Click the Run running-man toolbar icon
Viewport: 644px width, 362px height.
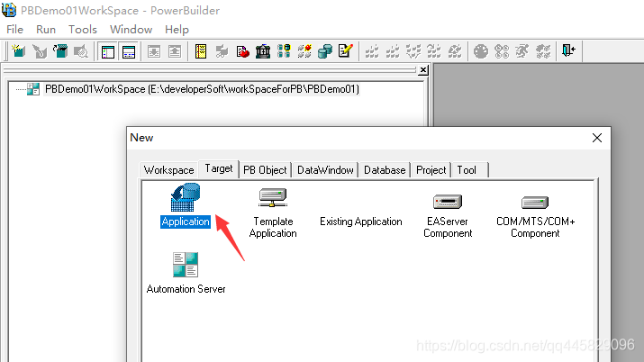(x=522, y=51)
